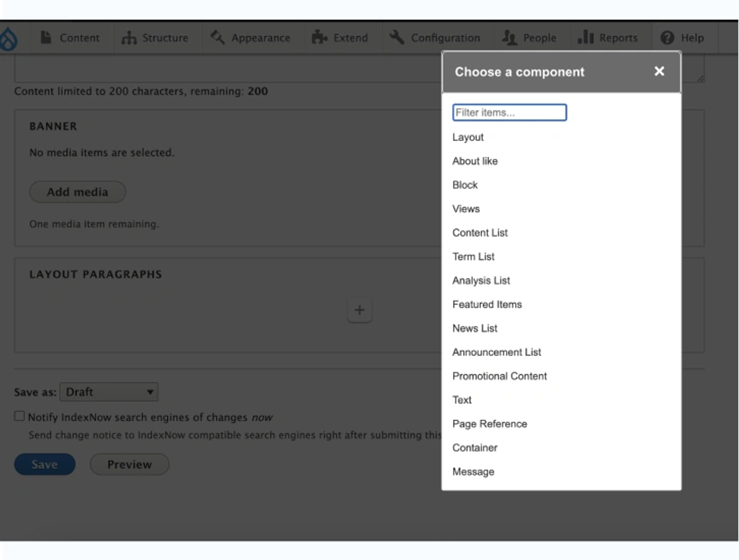Click the Help question mark icon

click(x=667, y=38)
